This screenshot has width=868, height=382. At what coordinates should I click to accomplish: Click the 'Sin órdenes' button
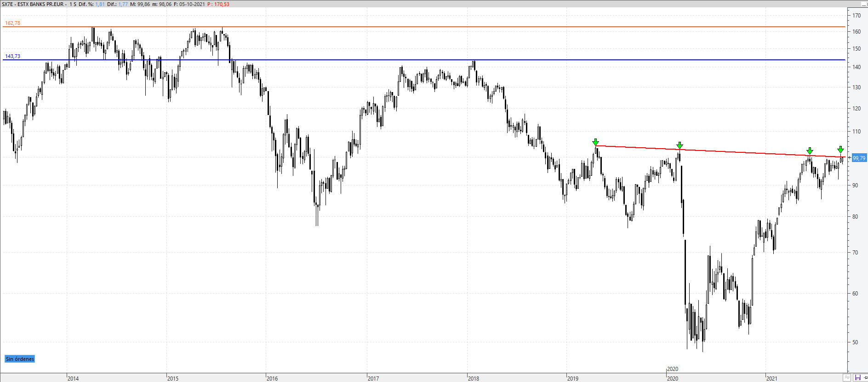click(20, 359)
